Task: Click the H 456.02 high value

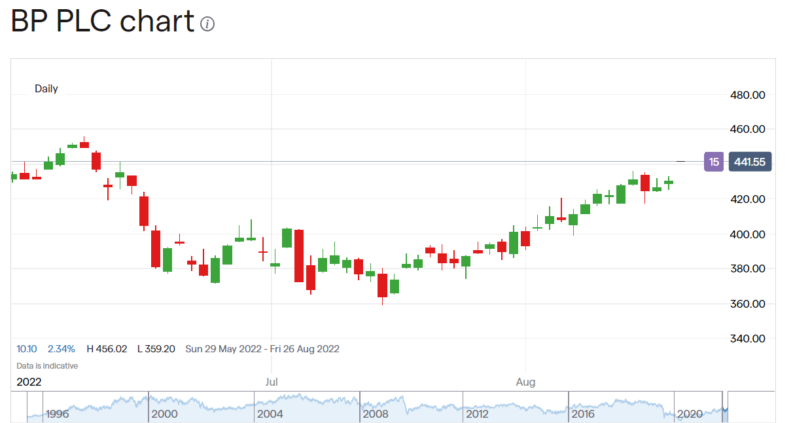Action: tap(107, 349)
